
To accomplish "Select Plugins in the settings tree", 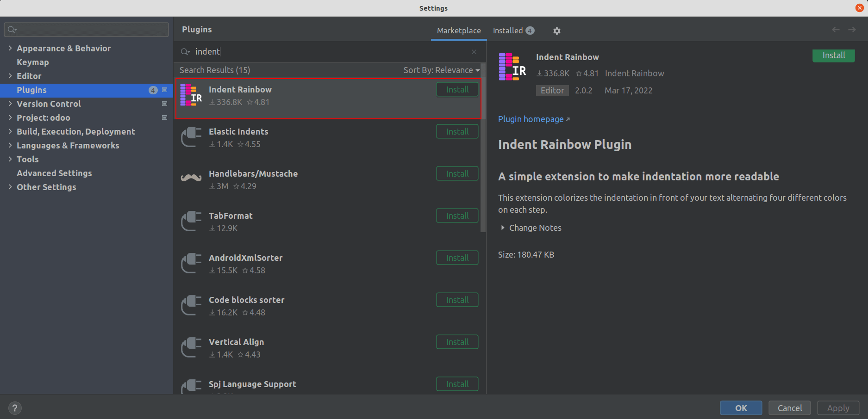I will pyautogui.click(x=87, y=90).
